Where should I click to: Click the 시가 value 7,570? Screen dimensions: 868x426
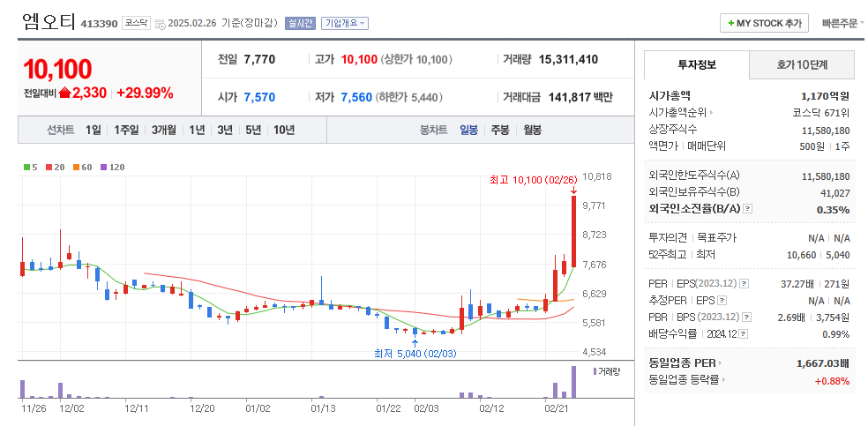[259, 97]
